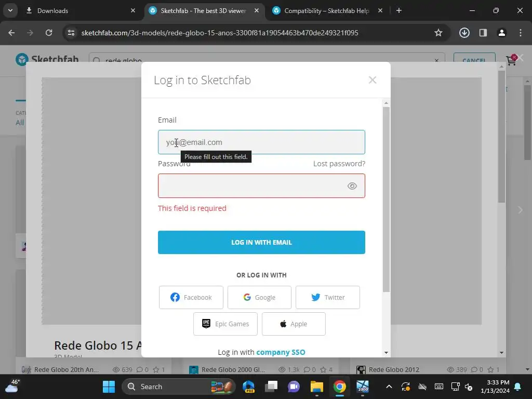Clear the rede globo search field
532x399 pixels.
pyautogui.click(x=436, y=60)
